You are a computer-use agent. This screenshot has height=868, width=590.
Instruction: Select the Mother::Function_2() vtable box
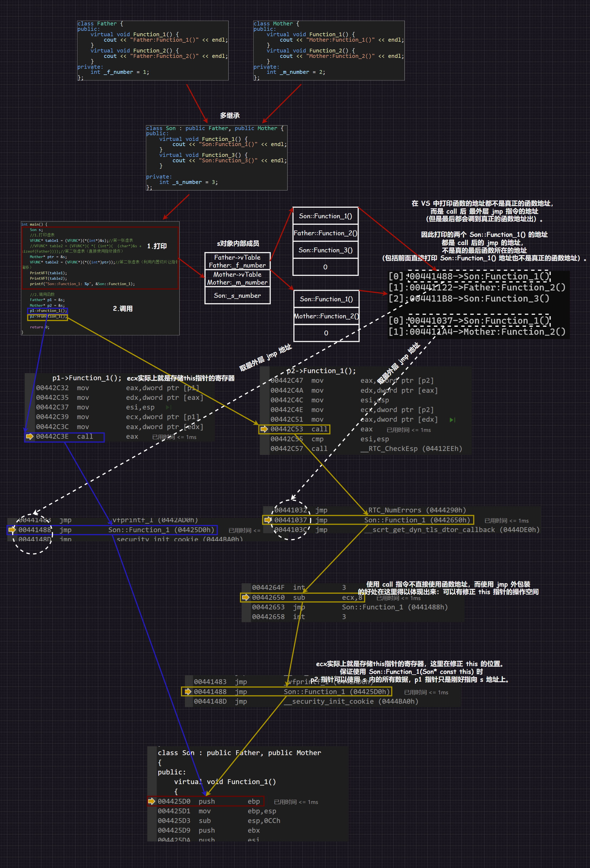[x=326, y=316]
